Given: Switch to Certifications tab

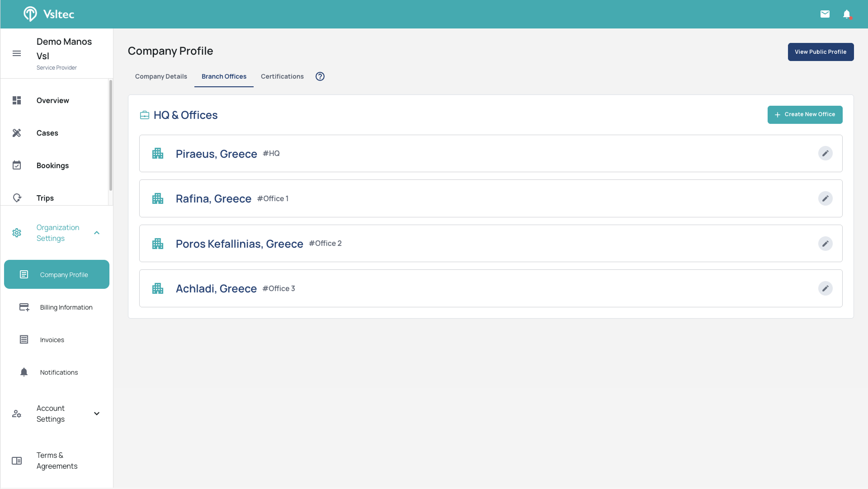Looking at the screenshot, I should [x=282, y=76].
